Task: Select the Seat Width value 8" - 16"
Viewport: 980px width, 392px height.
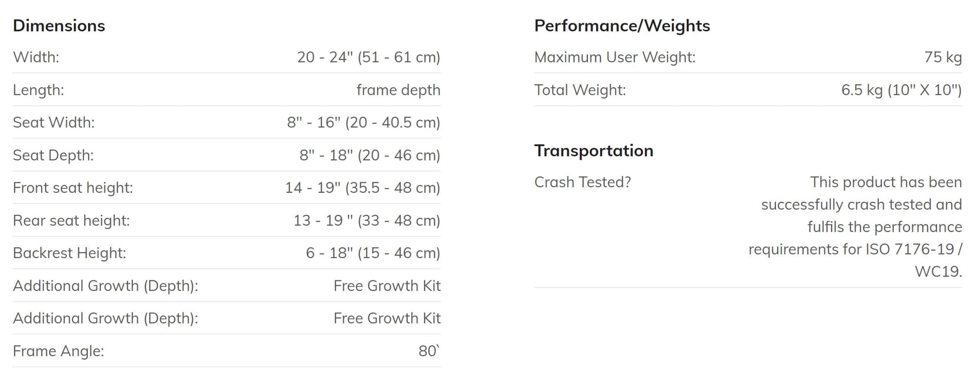Action: tap(363, 122)
